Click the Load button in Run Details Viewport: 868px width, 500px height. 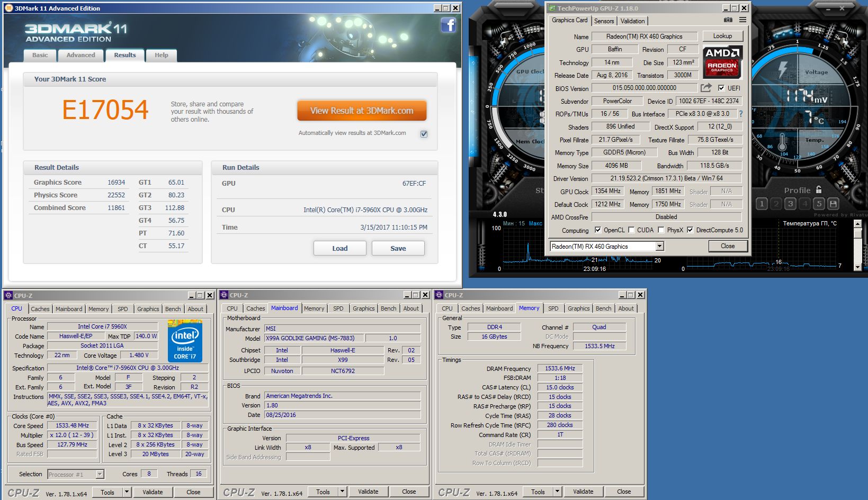pos(340,248)
